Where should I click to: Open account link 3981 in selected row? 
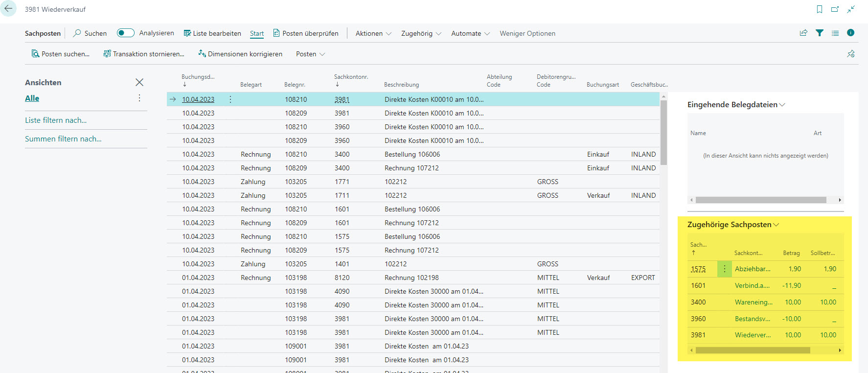tap(342, 99)
